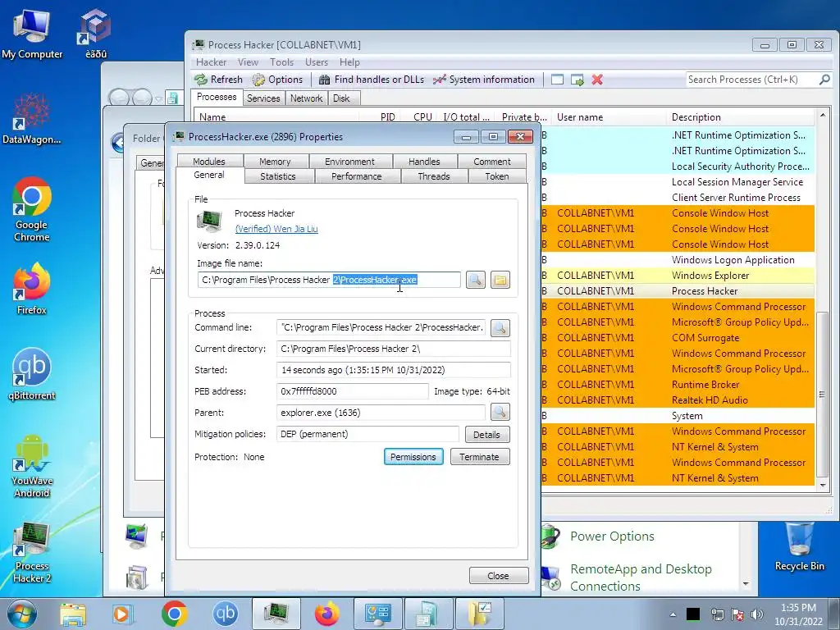Click the PEB address field

[352, 391]
